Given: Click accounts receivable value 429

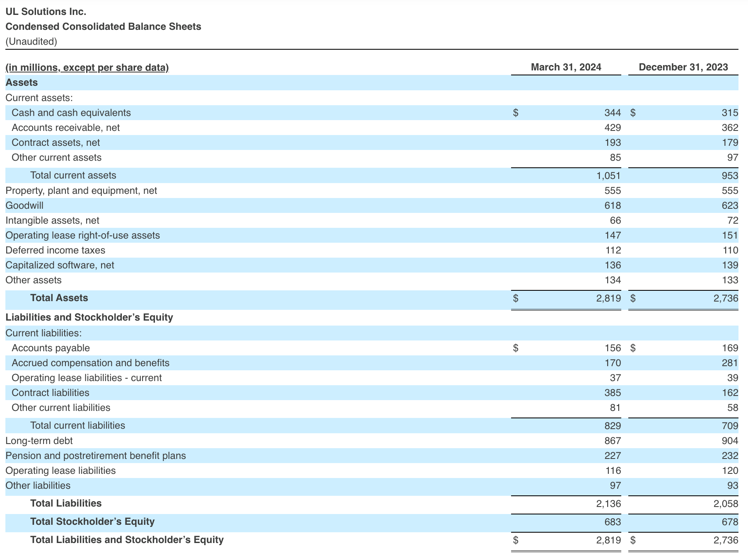Looking at the screenshot, I should tap(613, 128).
